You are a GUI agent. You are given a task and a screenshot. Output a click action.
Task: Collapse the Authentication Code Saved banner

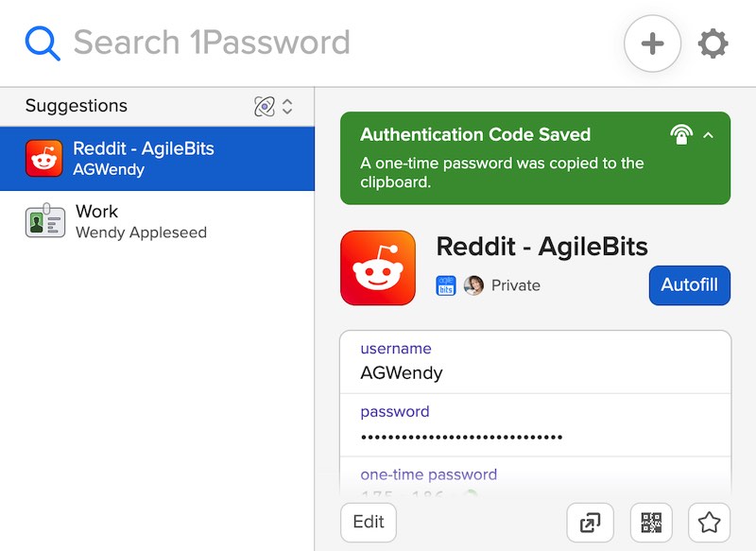click(708, 135)
